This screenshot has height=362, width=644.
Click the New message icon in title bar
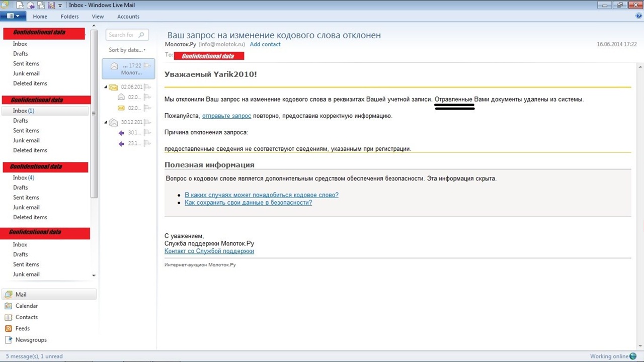(20, 5)
